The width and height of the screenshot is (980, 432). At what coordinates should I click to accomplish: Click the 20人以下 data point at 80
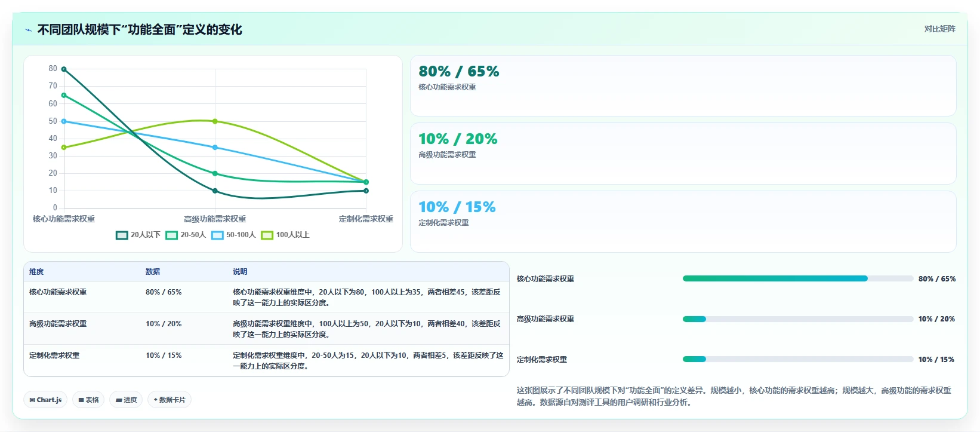pyautogui.click(x=64, y=69)
